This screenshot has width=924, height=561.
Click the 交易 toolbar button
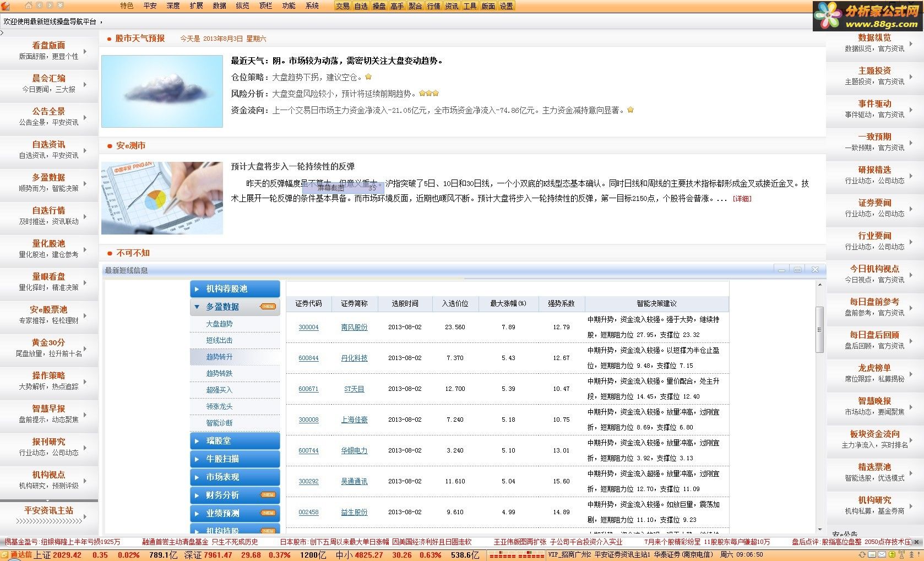coord(343,6)
